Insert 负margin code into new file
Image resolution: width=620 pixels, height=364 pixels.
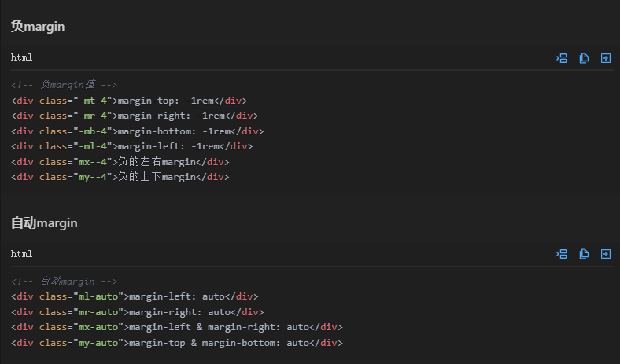(606, 58)
